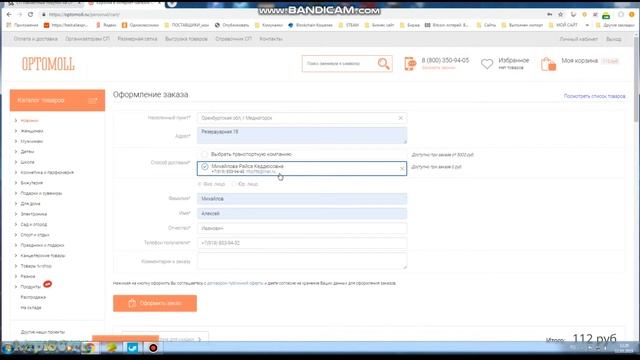Open Сад и огород category
The width and height of the screenshot is (640, 360).
[x=33, y=224]
